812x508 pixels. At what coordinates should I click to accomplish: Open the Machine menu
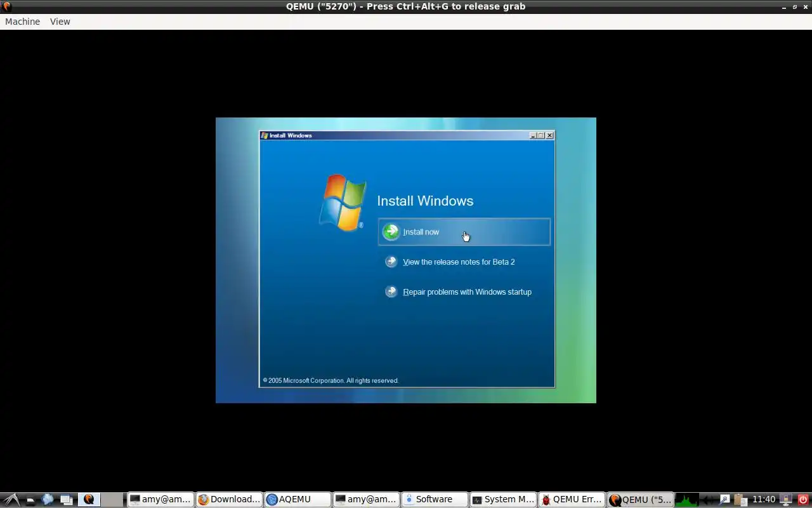pos(22,22)
